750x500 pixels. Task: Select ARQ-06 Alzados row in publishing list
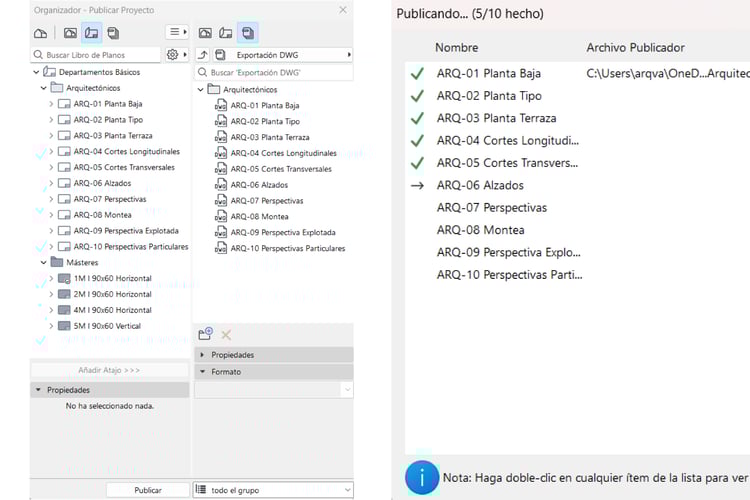pos(577,185)
